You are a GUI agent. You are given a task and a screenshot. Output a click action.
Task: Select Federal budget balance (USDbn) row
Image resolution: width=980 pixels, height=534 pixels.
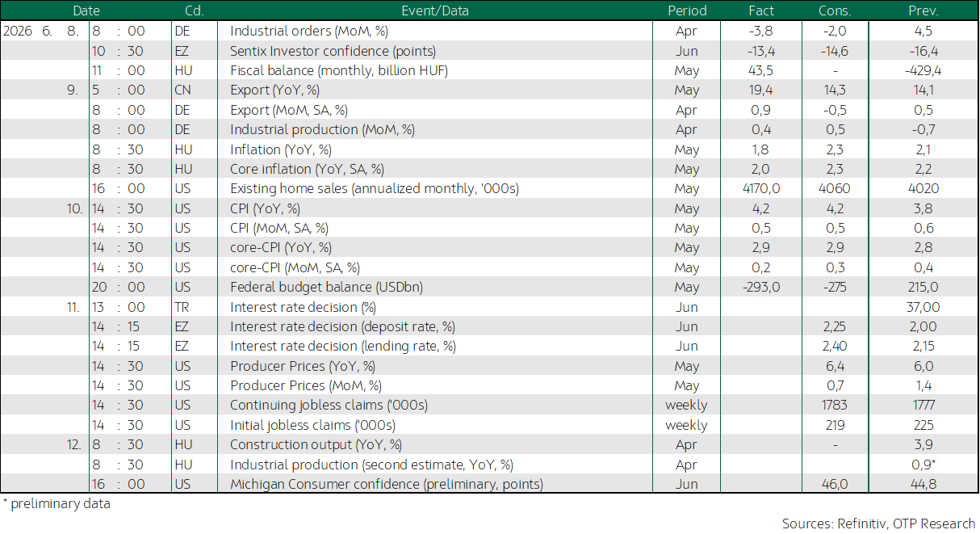pos(489,287)
